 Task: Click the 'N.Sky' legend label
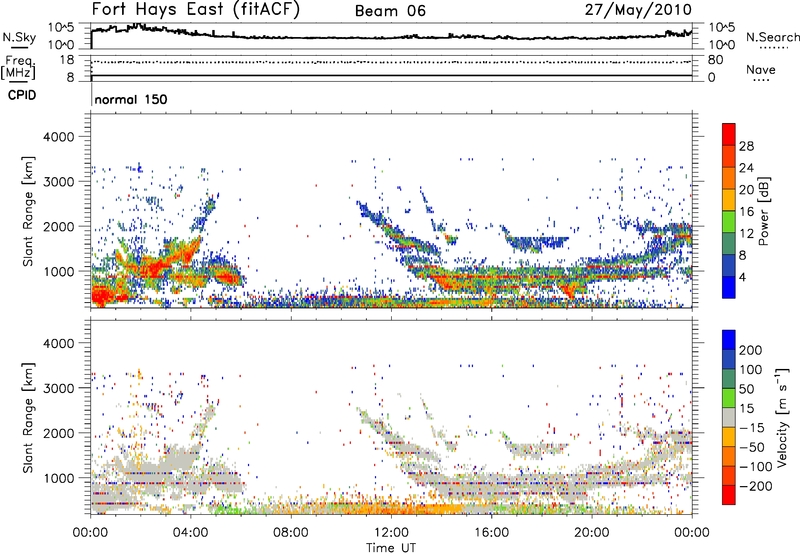pyautogui.click(x=19, y=37)
